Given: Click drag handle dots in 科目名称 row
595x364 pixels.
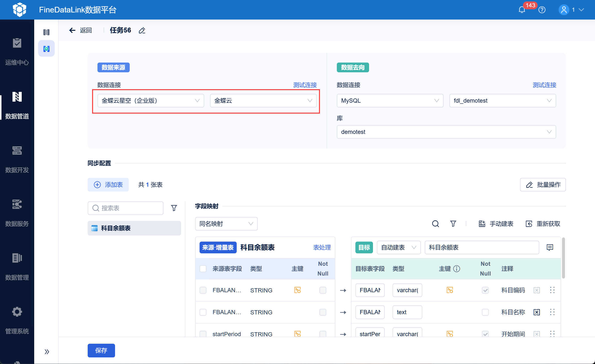Looking at the screenshot, I should click(x=552, y=312).
